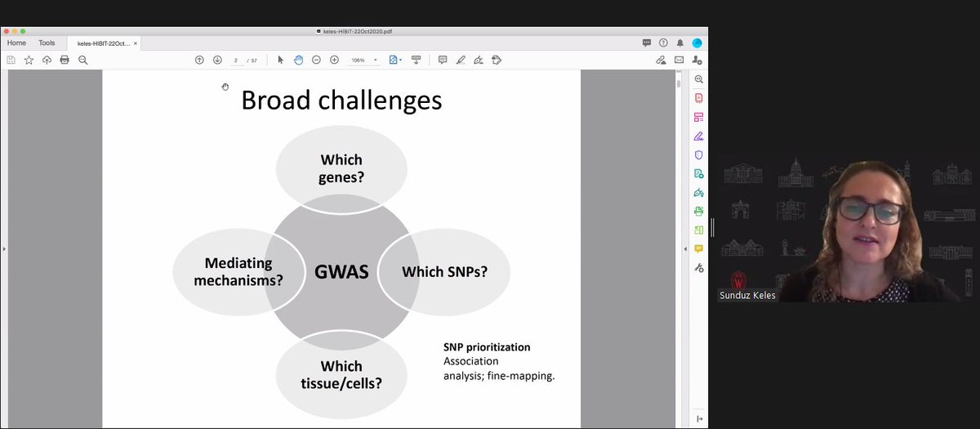
Task: View notifications bell icon
Action: tap(679, 42)
